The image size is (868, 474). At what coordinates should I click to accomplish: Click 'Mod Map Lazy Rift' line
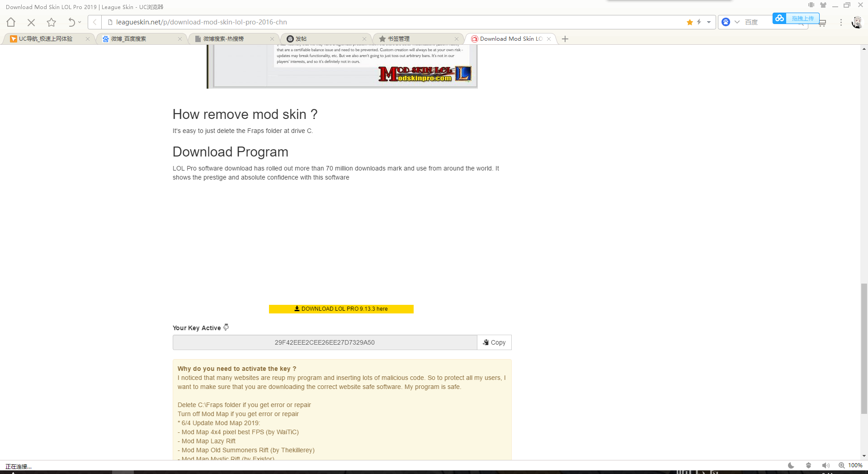(x=207, y=441)
